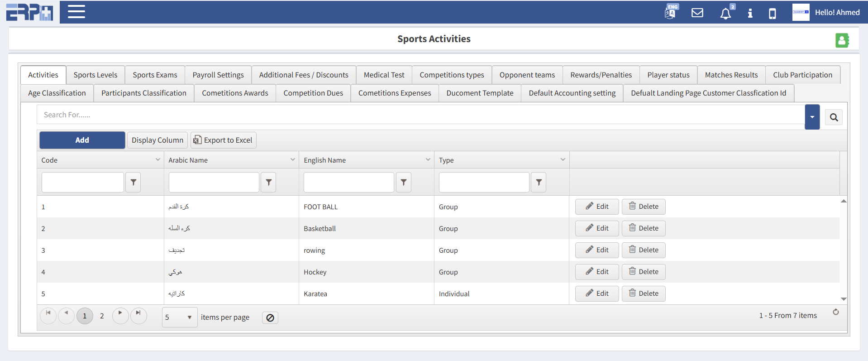Apply the Code column filter icon
The height and width of the screenshot is (361, 868).
133,183
